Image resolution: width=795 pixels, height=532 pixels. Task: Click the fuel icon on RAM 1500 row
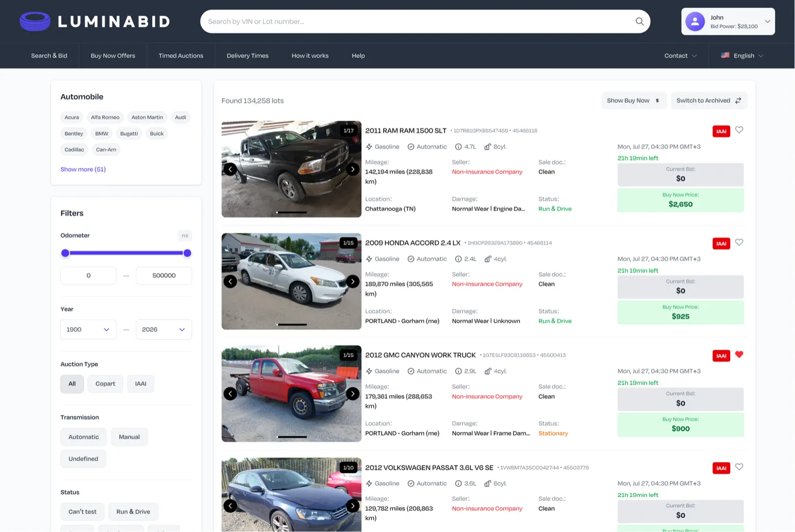(x=369, y=147)
